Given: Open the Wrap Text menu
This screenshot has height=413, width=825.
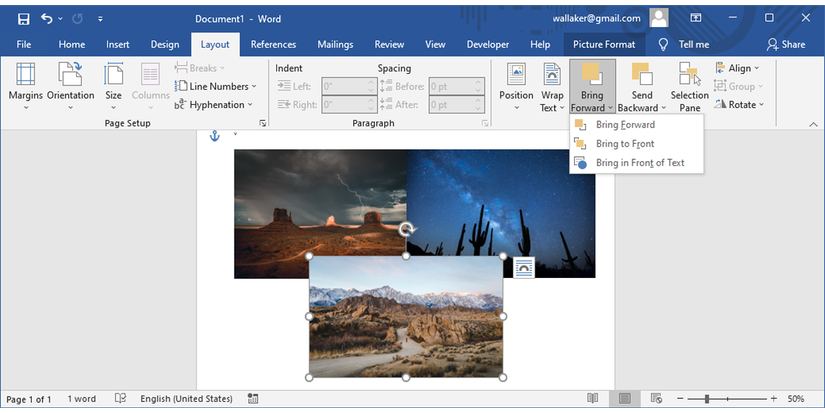Looking at the screenshot, I should tap(552, 86).
